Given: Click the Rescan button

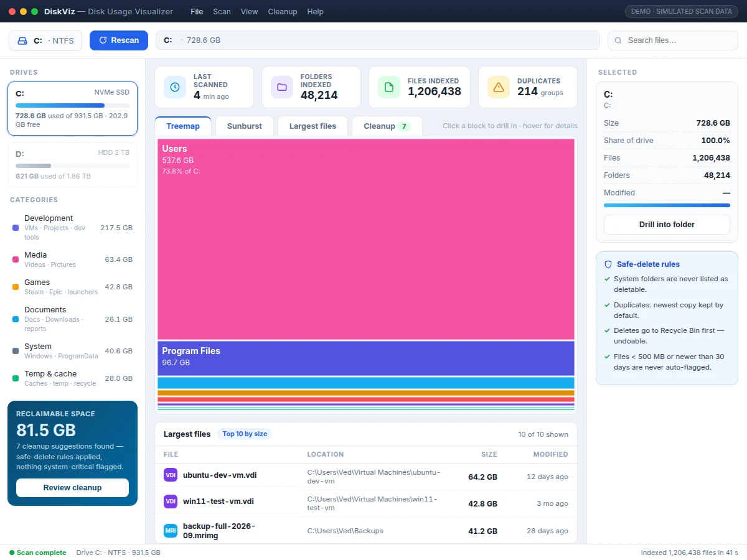Looking at the screenshot, I should tap(119, 40).
